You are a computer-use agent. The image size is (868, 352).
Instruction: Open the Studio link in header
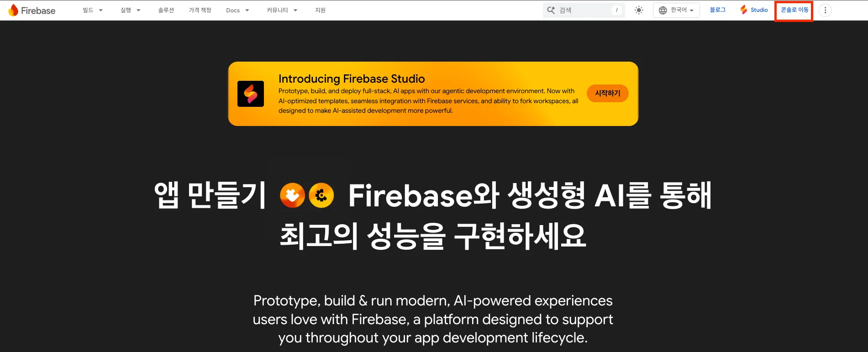754,10
